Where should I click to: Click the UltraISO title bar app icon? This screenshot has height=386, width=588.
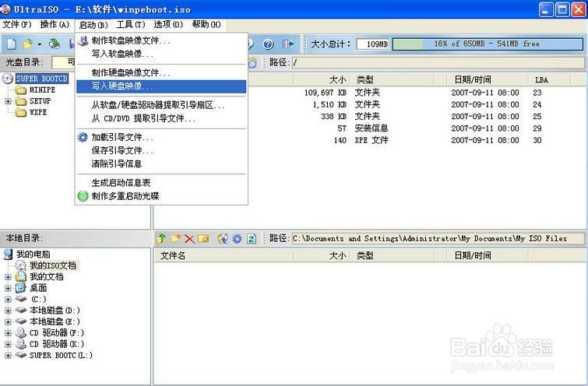tap(5, 9)
